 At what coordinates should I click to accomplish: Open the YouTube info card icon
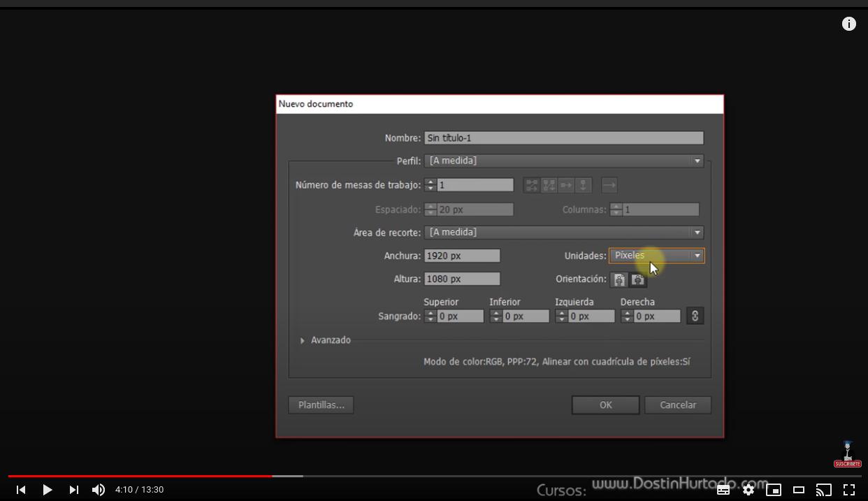849,24
